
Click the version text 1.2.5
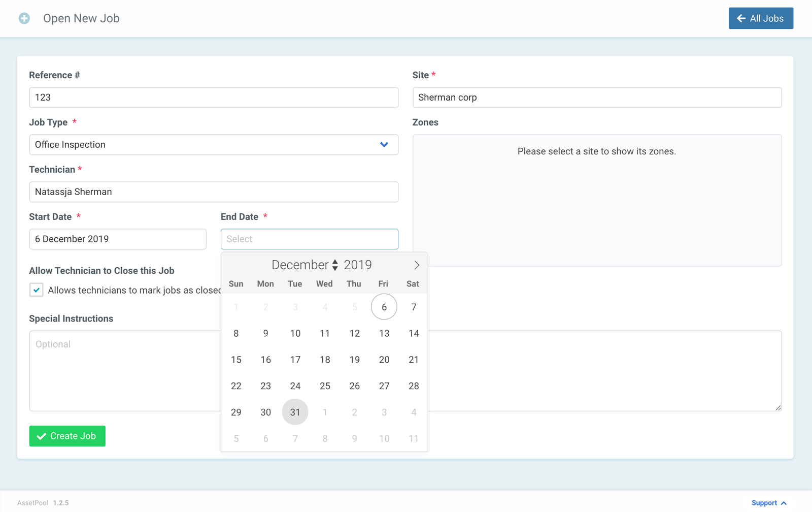pyautogui.click(x=61, y=503)
